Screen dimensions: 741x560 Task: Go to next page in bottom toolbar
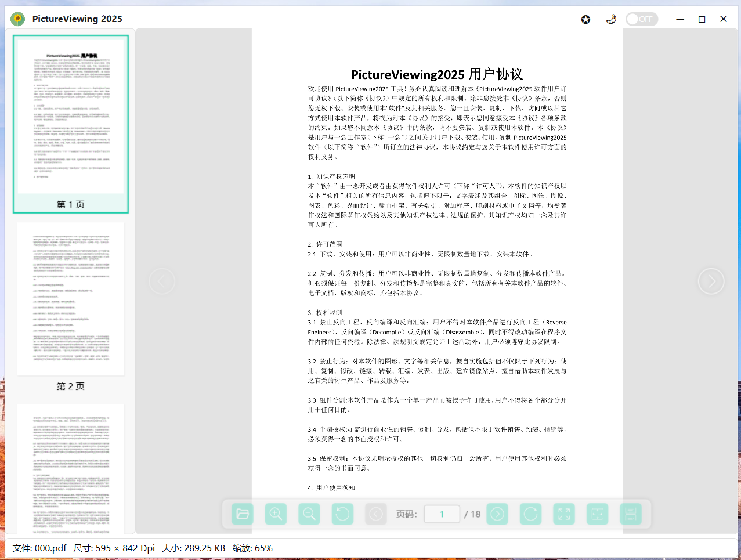(497, 514)
